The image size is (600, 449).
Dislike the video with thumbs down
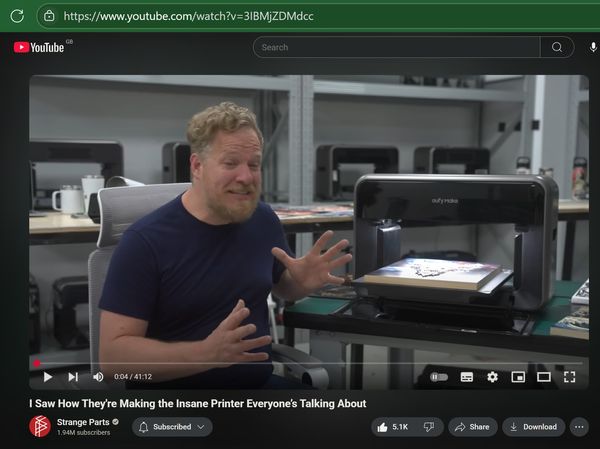tap(429, 427)
